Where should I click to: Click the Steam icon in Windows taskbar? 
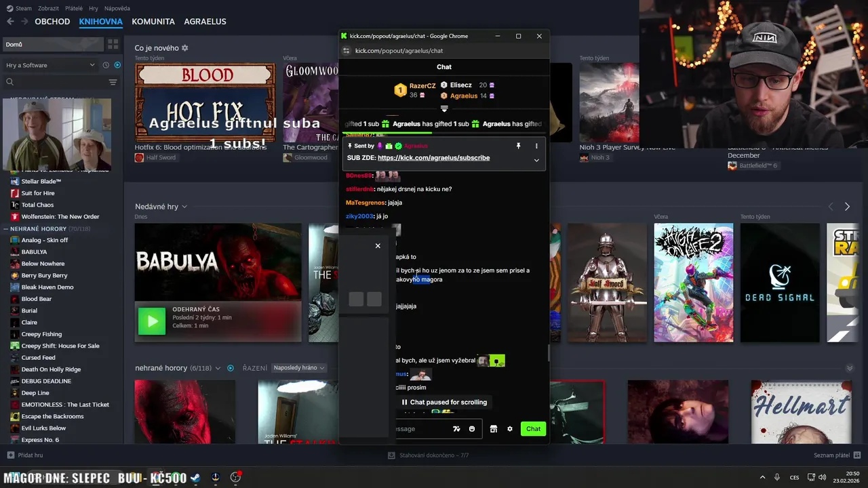coord(195,477)
